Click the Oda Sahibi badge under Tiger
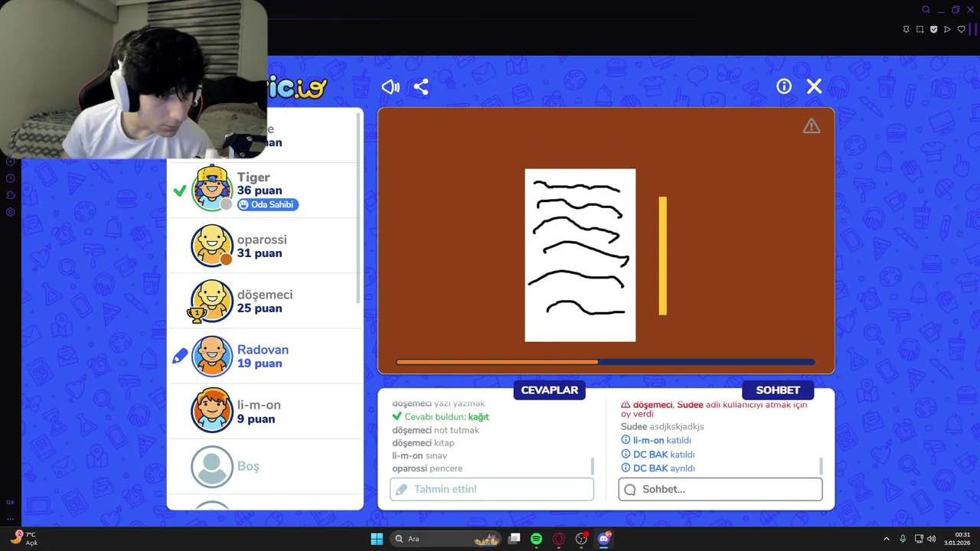Viewport: 980px width, 551px height. pyautogui.click(x=267, y=204)
